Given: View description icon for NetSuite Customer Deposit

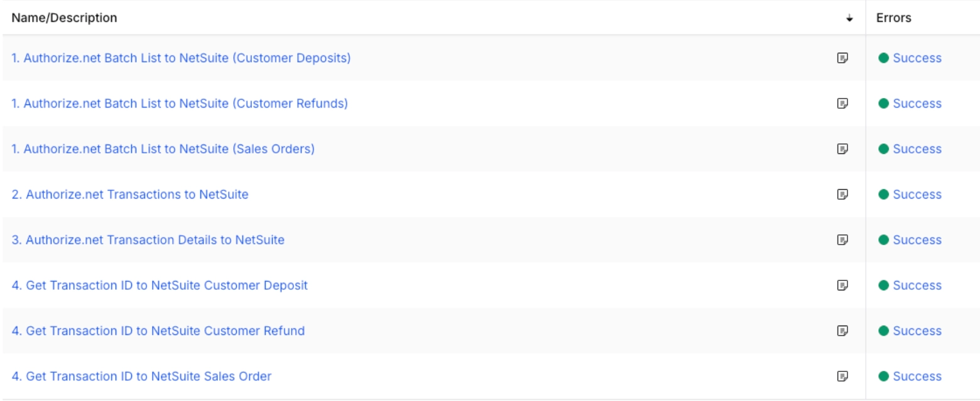Looking at the screenshot, I should (x=843, y=285).
